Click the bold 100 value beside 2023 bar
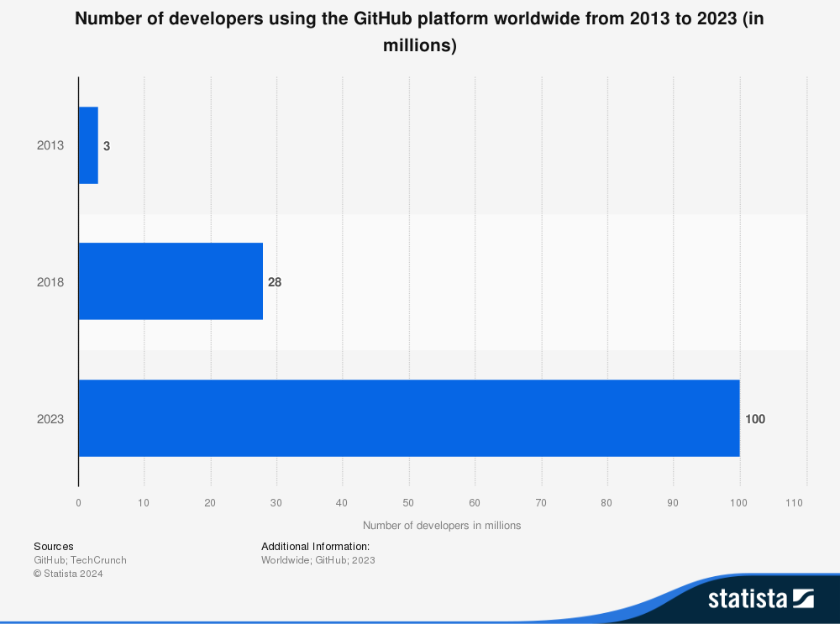The width and height of the screenshot is (840, 624). [755, 419]
